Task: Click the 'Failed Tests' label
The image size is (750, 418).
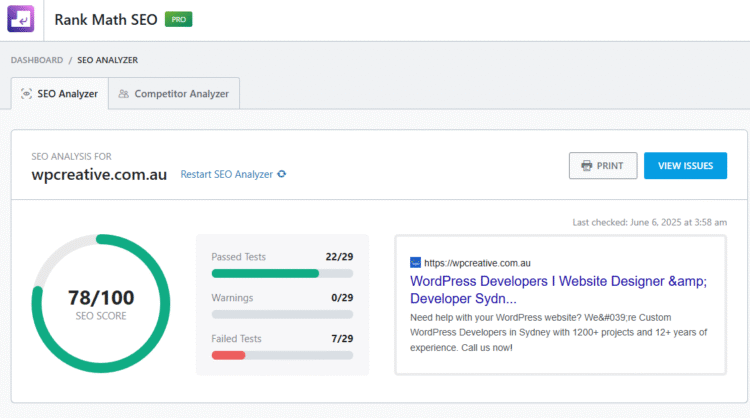Action: click(x=236, y=339)
